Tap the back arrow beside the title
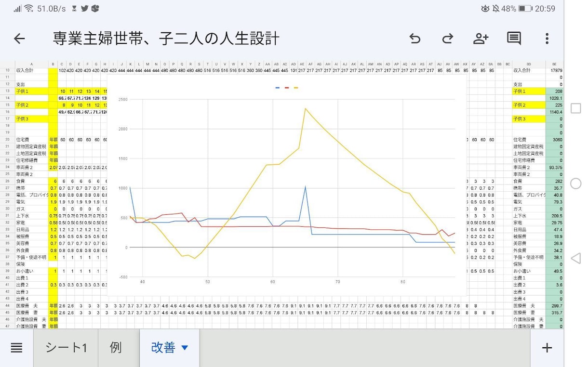This screenshot has height=367, width=588. tap(19, 39)
